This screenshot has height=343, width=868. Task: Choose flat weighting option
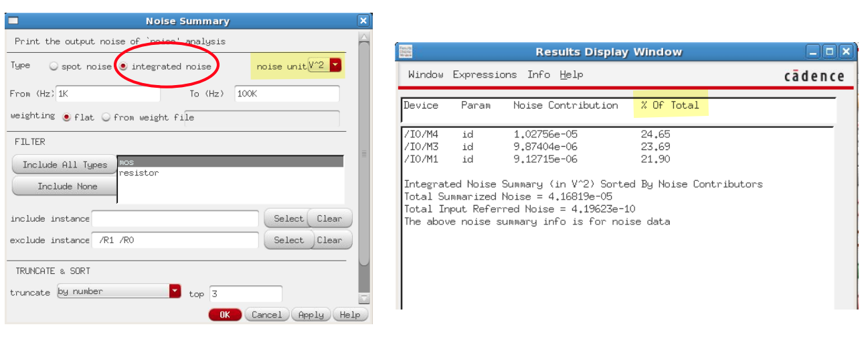point(66,117)
